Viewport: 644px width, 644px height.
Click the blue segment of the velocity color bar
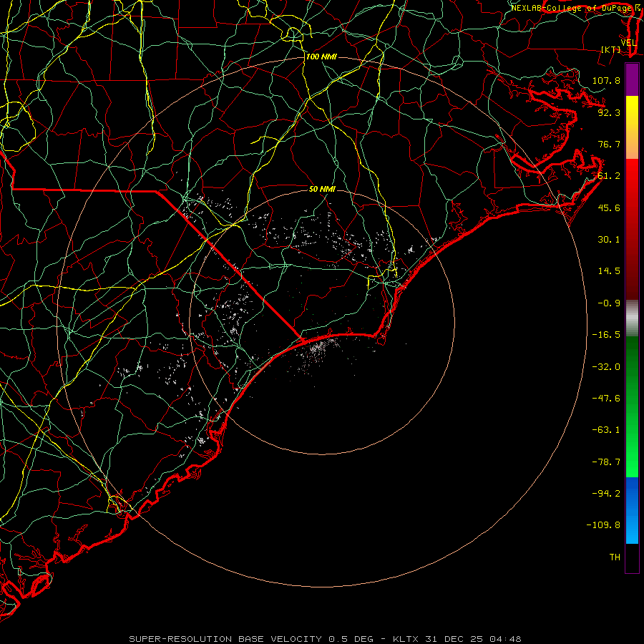coord(632,510)
